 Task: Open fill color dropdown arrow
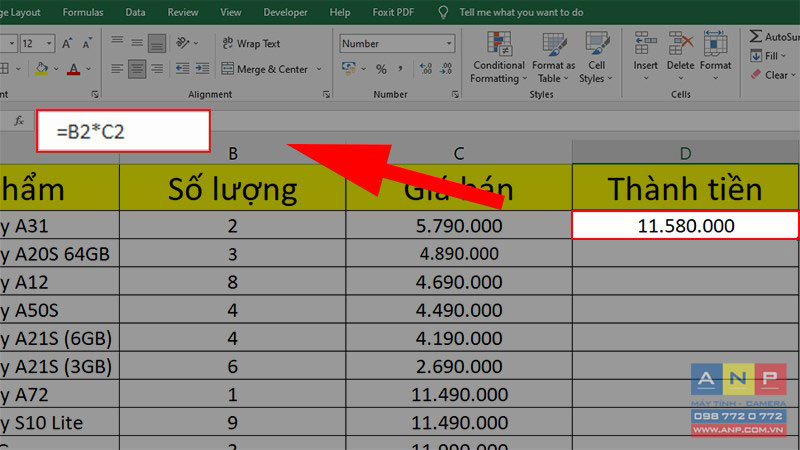56,69
